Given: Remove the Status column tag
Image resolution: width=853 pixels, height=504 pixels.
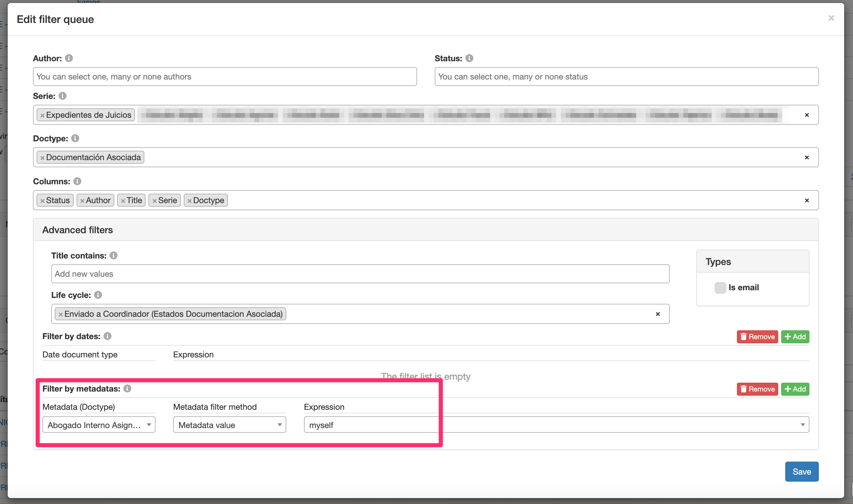Looking at the screenshot, I should [42, 201].
